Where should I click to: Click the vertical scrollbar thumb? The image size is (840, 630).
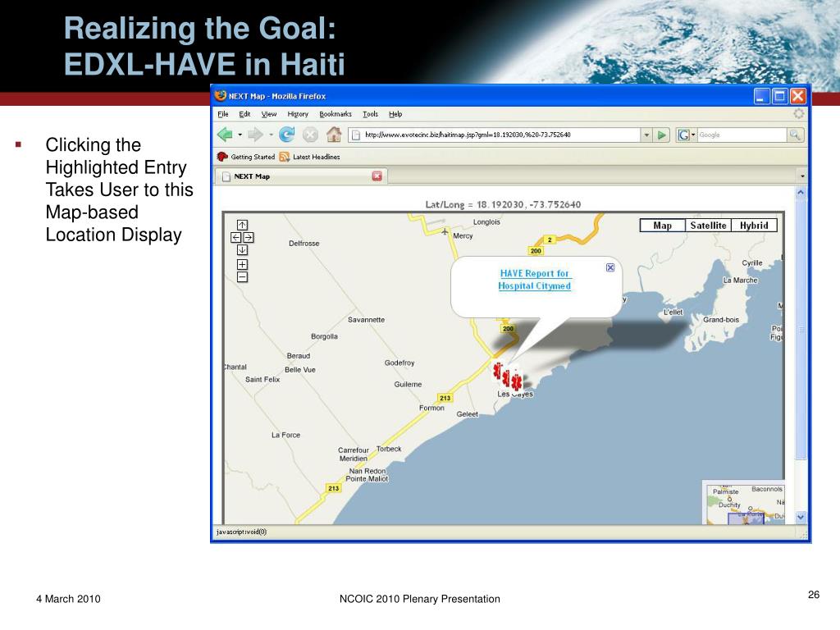click(801, 329)
